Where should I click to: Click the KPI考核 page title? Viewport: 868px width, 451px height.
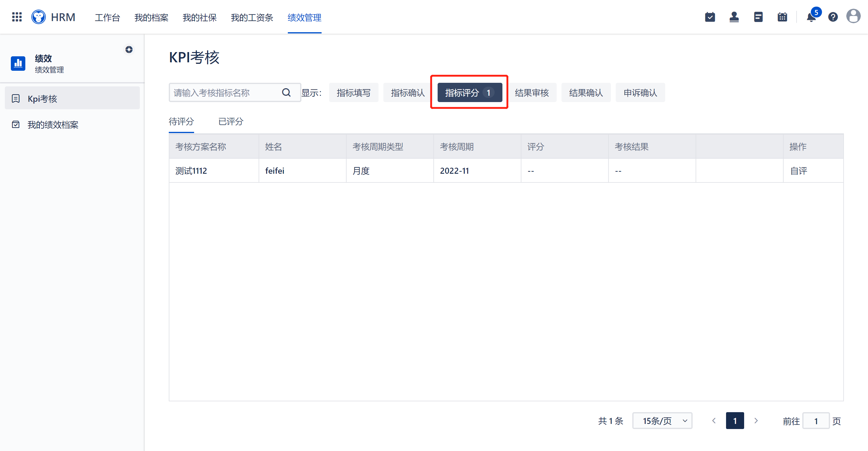point(194,57)
